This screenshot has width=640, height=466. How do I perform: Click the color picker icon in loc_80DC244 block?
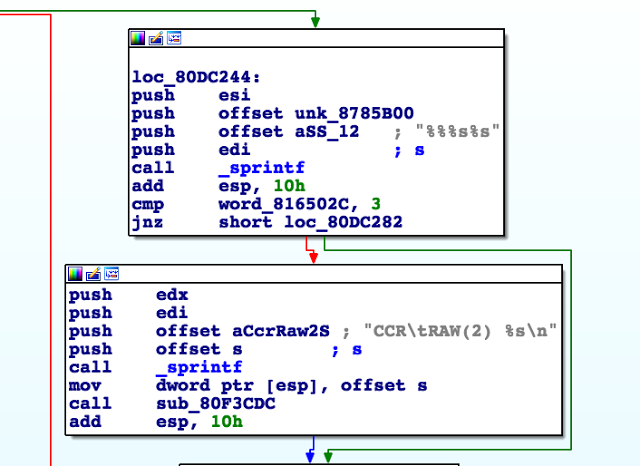click(138, 38)
